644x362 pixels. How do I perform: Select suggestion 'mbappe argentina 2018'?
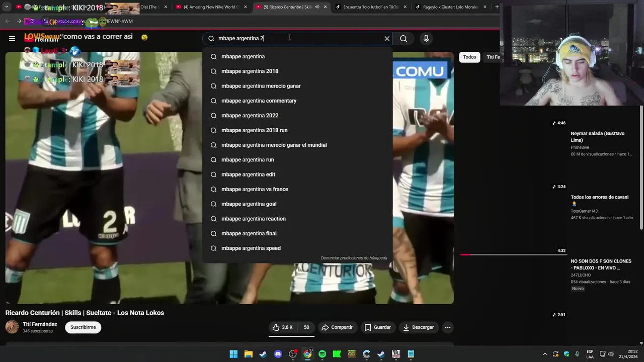tap(297, 71)
